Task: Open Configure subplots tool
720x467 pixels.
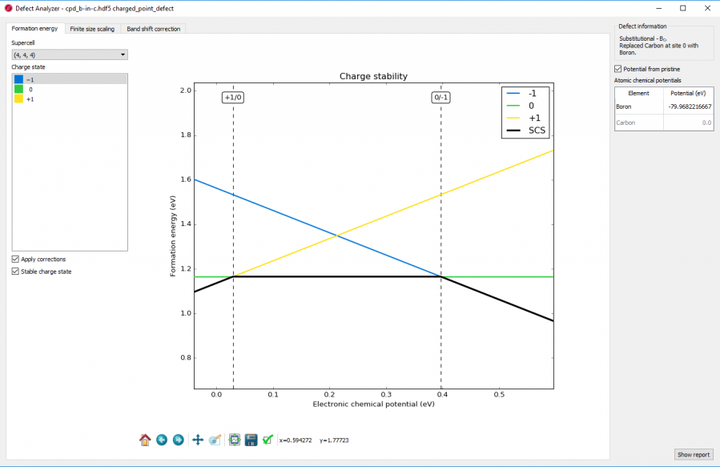Action: point(235,440)
